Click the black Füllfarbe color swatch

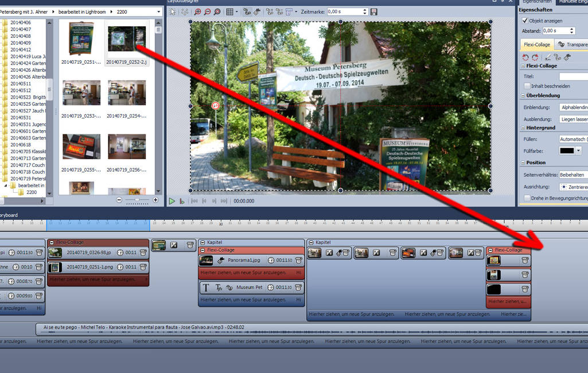coord(566,151)
